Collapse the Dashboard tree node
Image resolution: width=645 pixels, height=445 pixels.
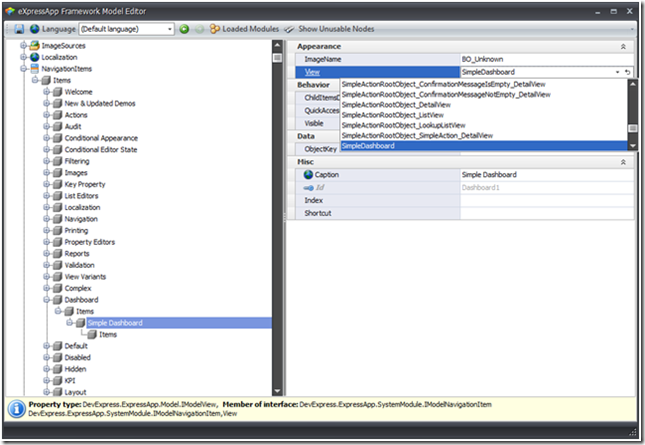pos(46,299)
